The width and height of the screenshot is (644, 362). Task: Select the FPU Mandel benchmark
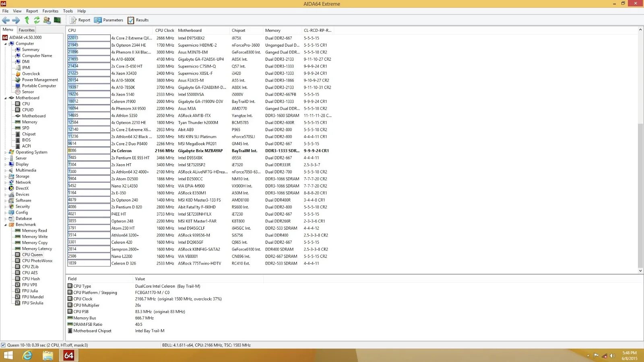tap(33, 297)
